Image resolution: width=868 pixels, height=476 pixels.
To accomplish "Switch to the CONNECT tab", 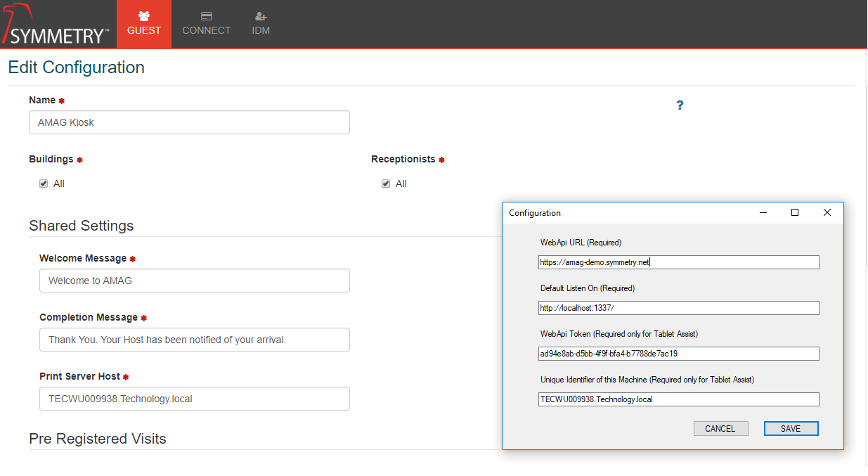I will point(207,24).
